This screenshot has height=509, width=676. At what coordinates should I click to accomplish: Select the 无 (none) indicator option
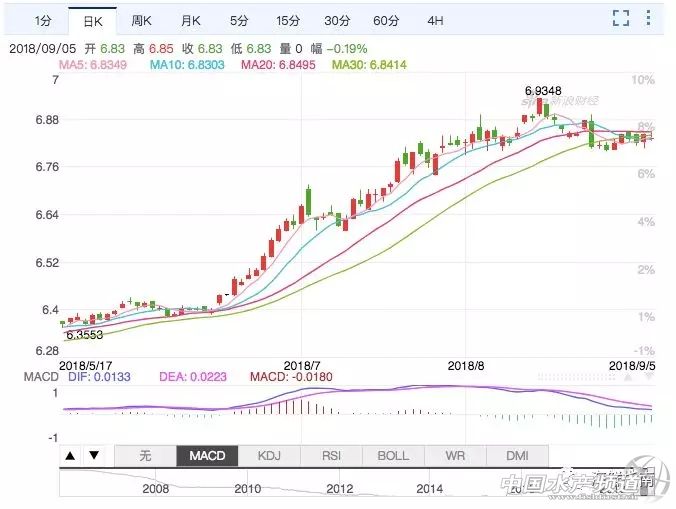point(145,456)
